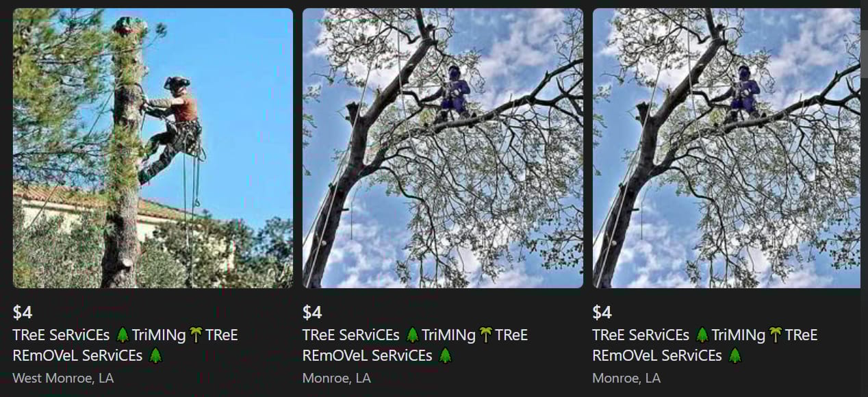Click palm tree emoji in third listing title
Image resolution: width=868 pixels, height=397 pixels.
776,335
